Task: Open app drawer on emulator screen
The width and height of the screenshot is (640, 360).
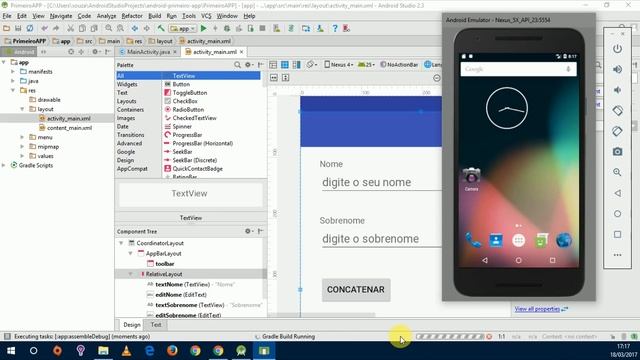Action: point(518,240)
